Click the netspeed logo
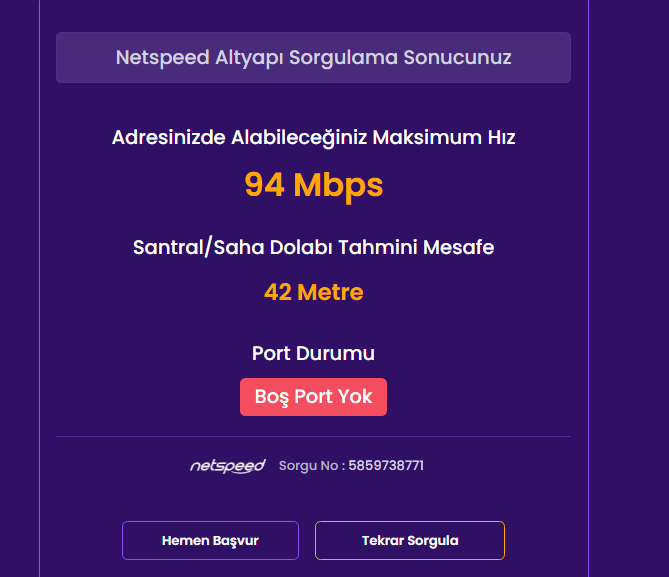This screenshot has width=669, height=577. point(227,466)
